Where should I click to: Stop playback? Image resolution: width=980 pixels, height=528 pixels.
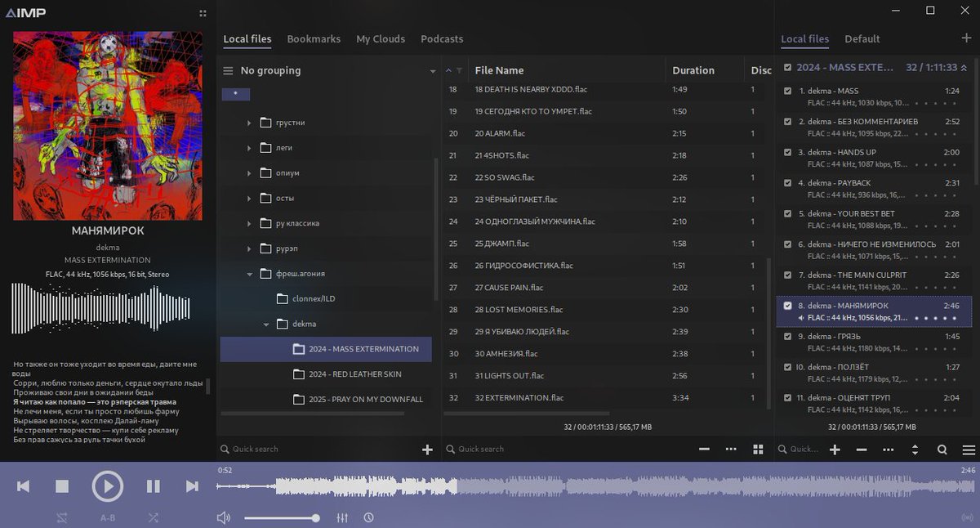pyautogui.click(x=62, y=486)
